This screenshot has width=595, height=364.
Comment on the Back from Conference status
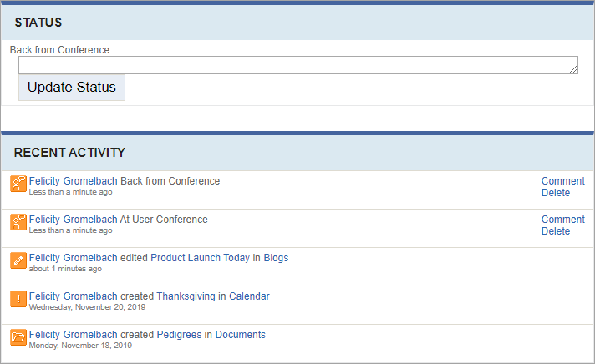[562, 181]
